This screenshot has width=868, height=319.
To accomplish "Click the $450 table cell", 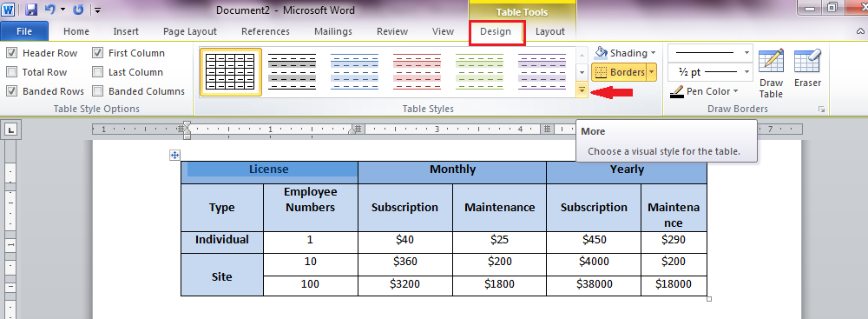I will click(594, 242).
